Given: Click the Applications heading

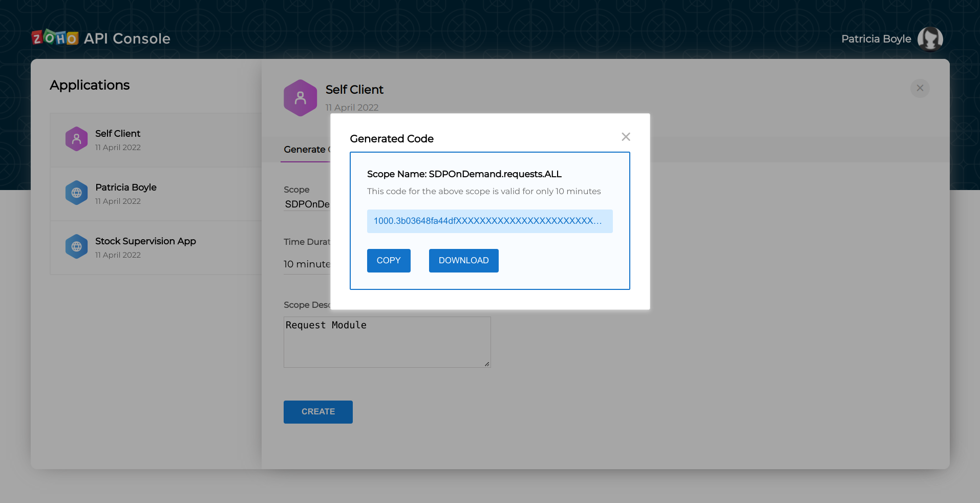Looking at the screenshot, I should [90, 85].
